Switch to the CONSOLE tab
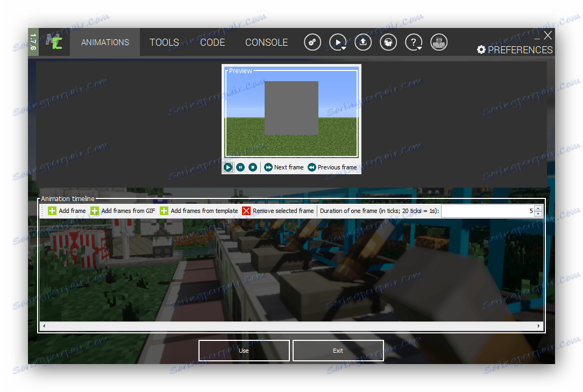The width and height of the screenshot is (583, 392). 266,42
